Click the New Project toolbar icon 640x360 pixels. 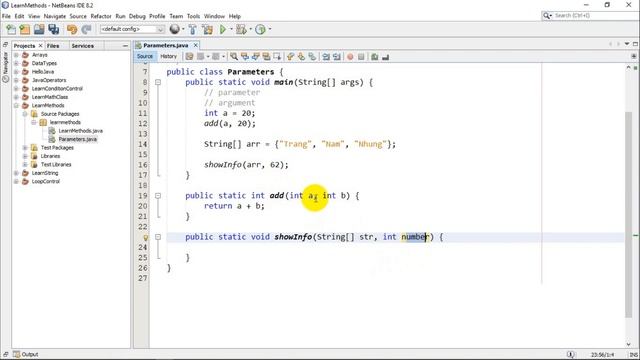pos(25,29)
